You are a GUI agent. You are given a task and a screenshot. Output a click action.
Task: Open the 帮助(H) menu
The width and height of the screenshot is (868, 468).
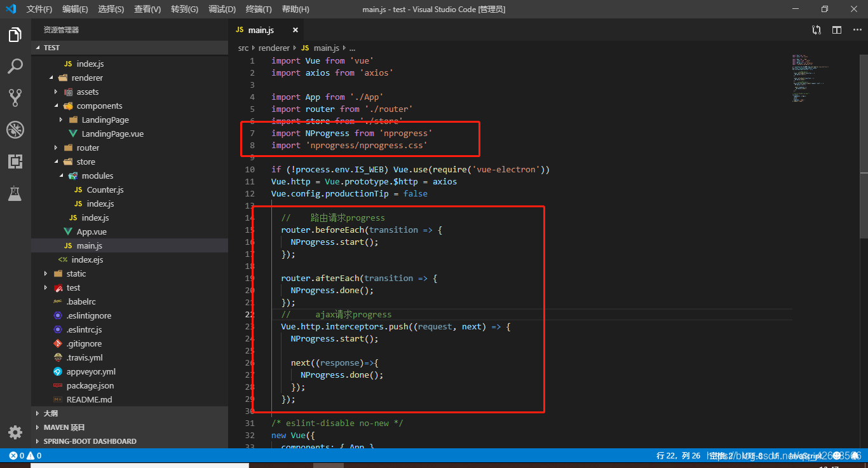coord(295,9)
